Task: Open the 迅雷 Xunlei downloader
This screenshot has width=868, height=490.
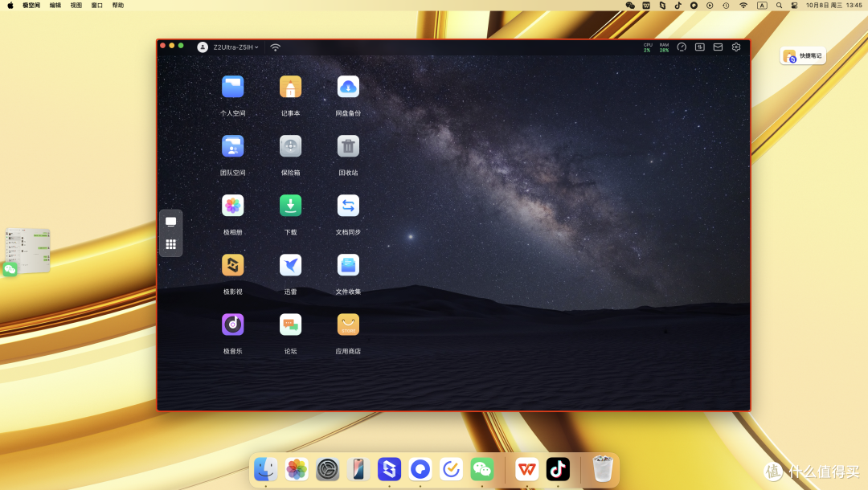Action: coord(290,265)
